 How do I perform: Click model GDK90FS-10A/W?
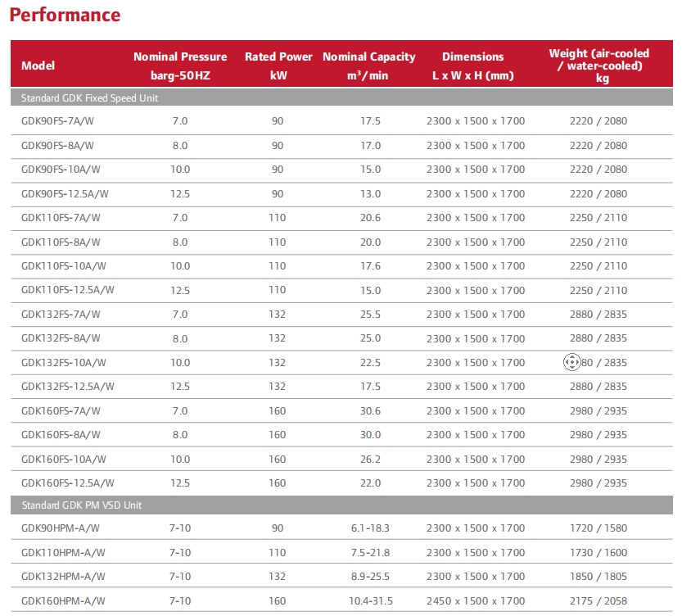(61, 170)
